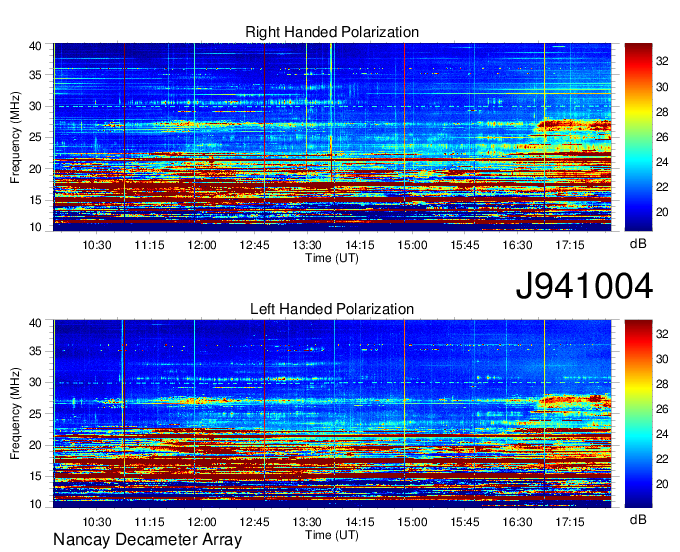This screenshot has height=552, width=680.
Task: Click the 30 MHz tick of right-handed plot
Action: click(35, 106)
